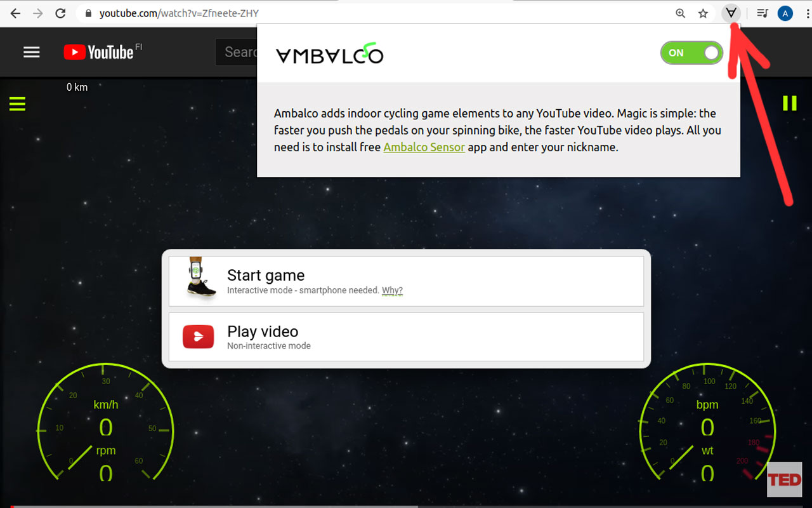Reload the YouTube page
The image size is (812, 508).
pyautogui.click(x=61, y=13)
